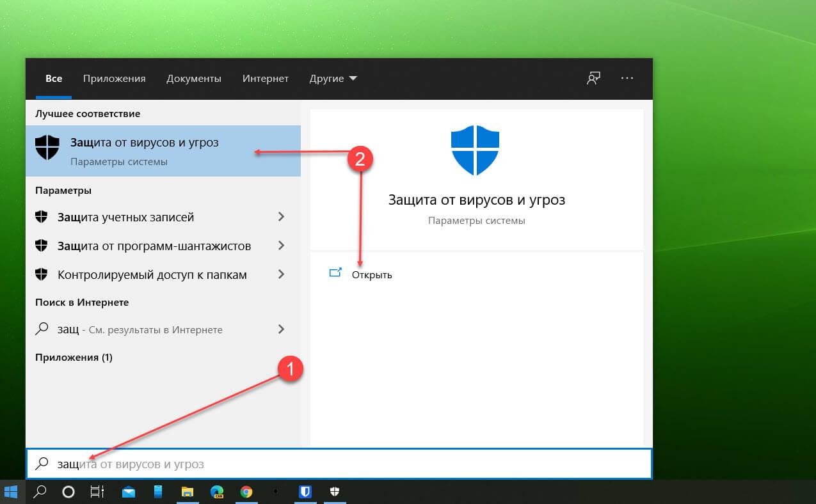Click защ - См. результаты в Интернете
This screenshot has width=816, height=504.
coord(163,329)
